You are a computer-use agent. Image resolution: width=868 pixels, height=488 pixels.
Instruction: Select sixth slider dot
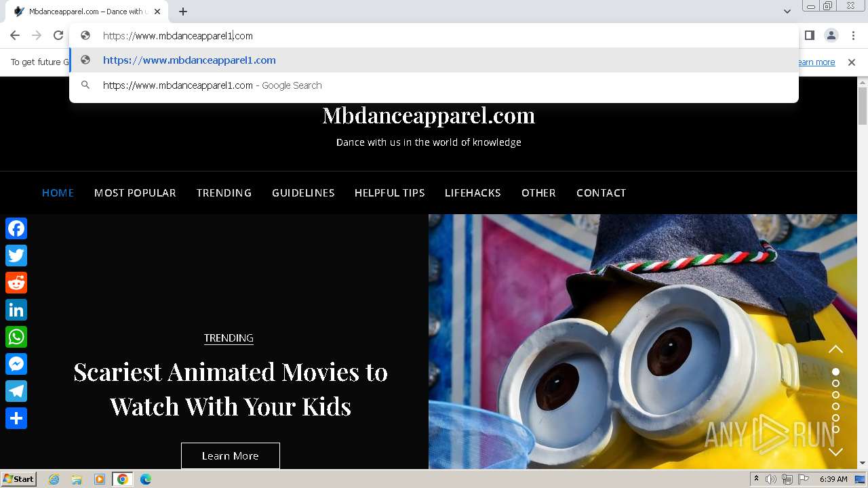835,429
